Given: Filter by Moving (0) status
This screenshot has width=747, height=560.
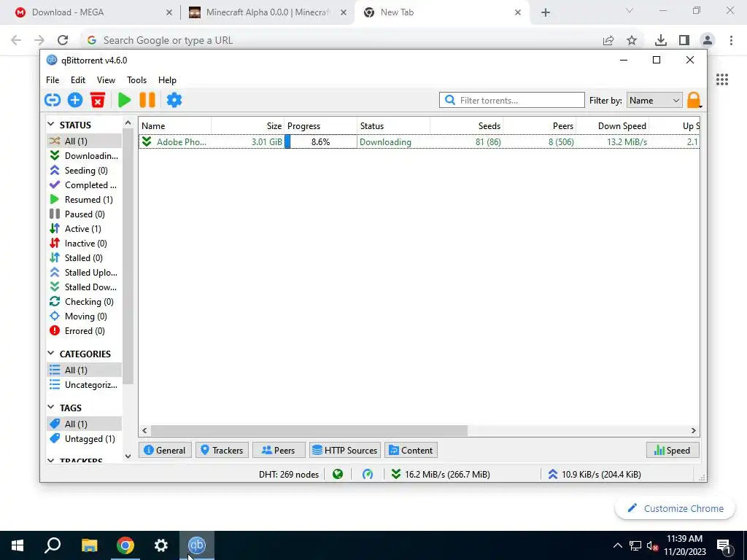Looking at the screenshot, I should 85,316.
